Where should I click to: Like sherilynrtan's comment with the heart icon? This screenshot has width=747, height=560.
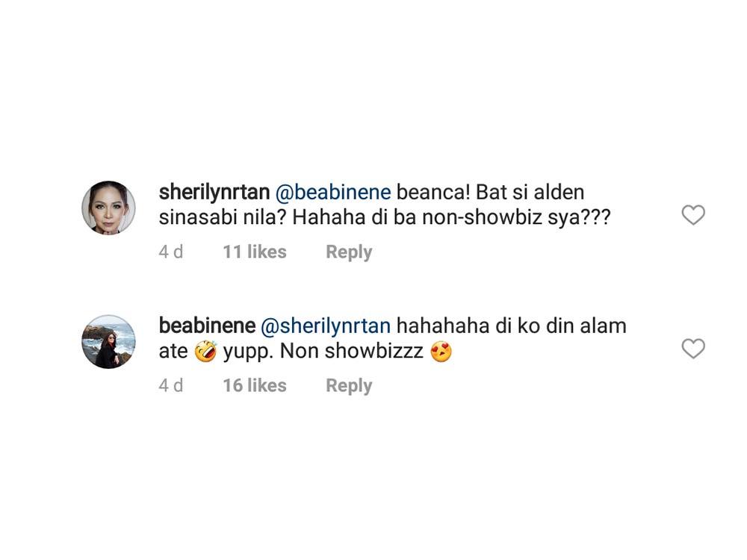tap(693, 216)
